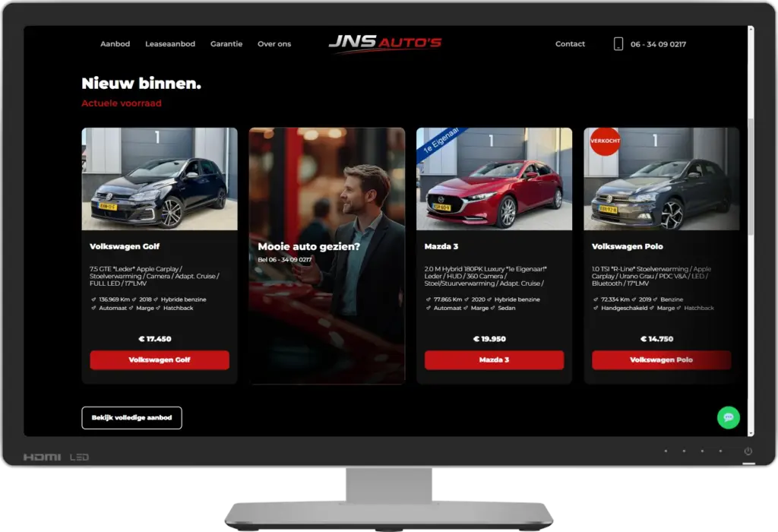Click the VERKOCHT badge on Polo
This screenshot has width=778, height=532.
point(605,141)
